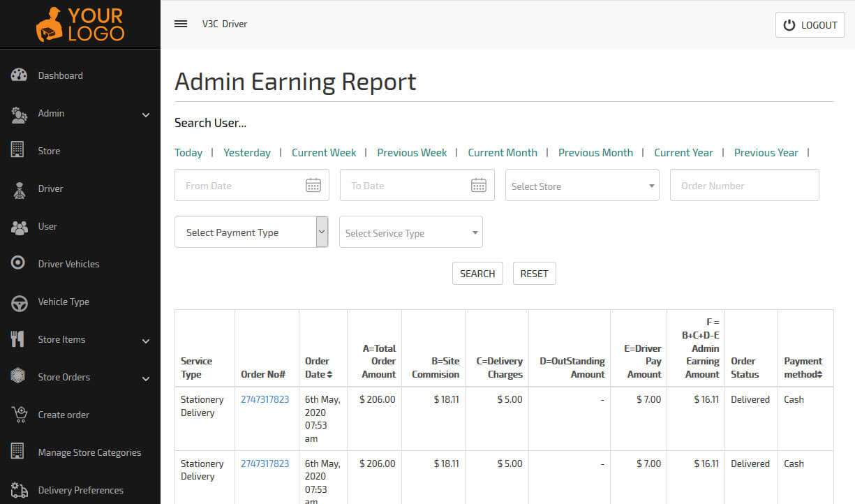Click the hamburger menu icon

181,24
